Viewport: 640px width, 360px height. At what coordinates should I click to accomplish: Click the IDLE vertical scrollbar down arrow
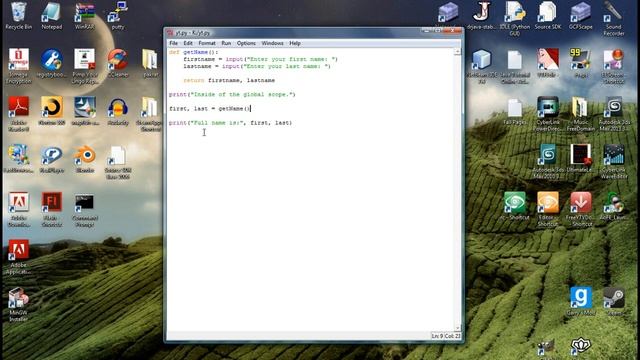point(457,328)
